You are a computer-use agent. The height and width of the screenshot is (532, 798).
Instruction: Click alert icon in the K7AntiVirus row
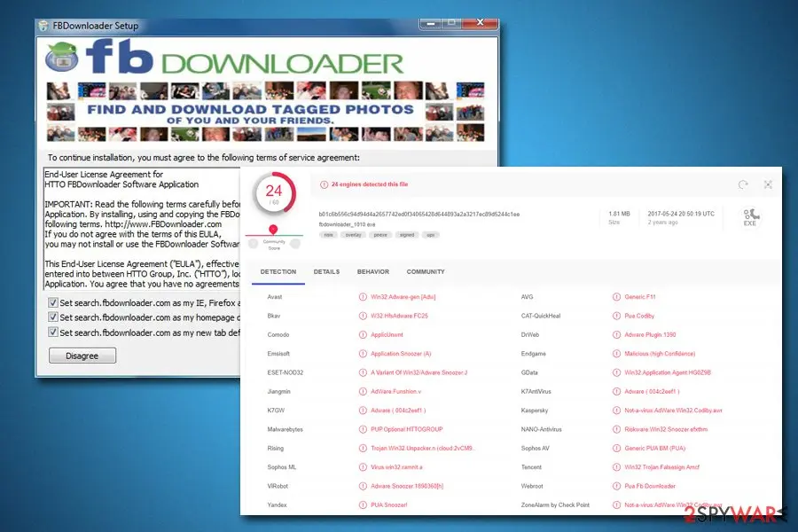click(616, 392)
